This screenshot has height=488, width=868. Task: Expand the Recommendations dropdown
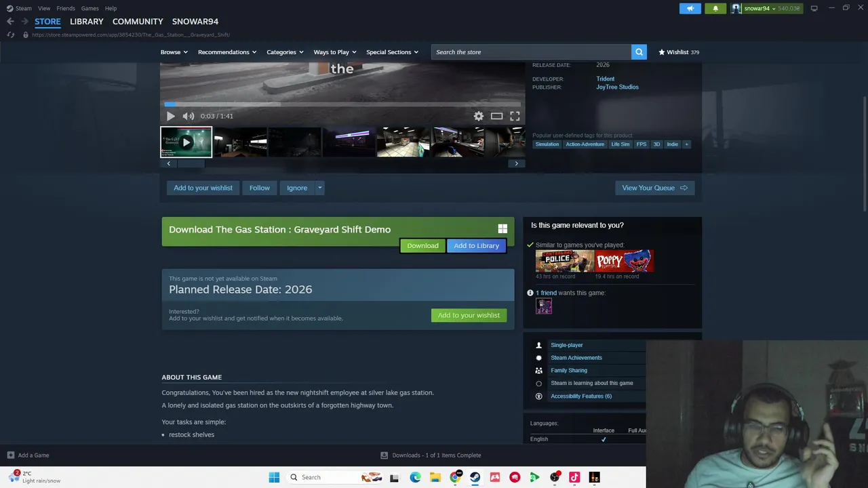pos(227,52)
